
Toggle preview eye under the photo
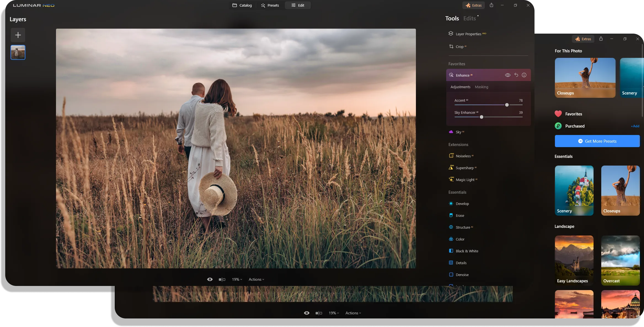tap(210, 279)
